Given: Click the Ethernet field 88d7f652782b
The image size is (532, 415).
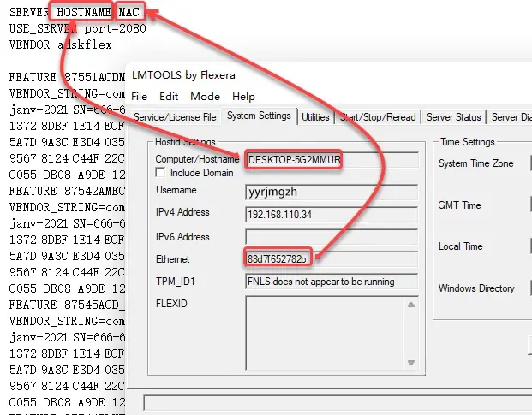Looking at the screenshot, I should 332,259.
